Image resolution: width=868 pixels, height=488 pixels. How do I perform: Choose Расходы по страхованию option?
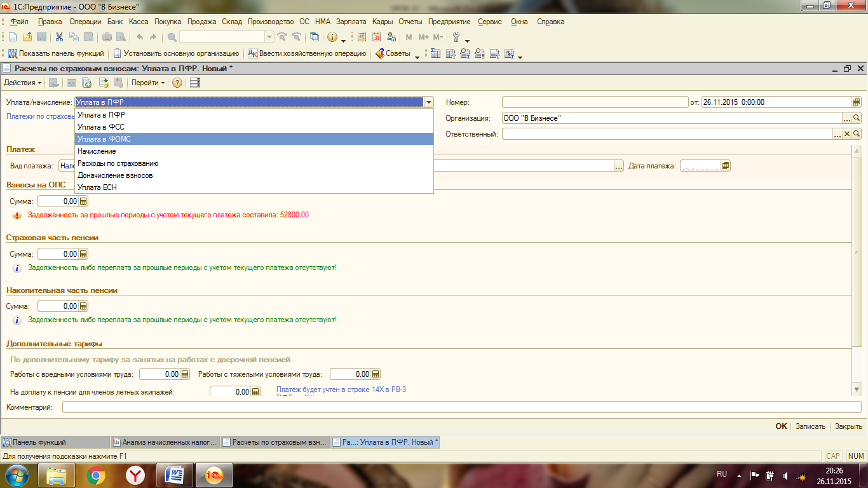tap(254, 163)
